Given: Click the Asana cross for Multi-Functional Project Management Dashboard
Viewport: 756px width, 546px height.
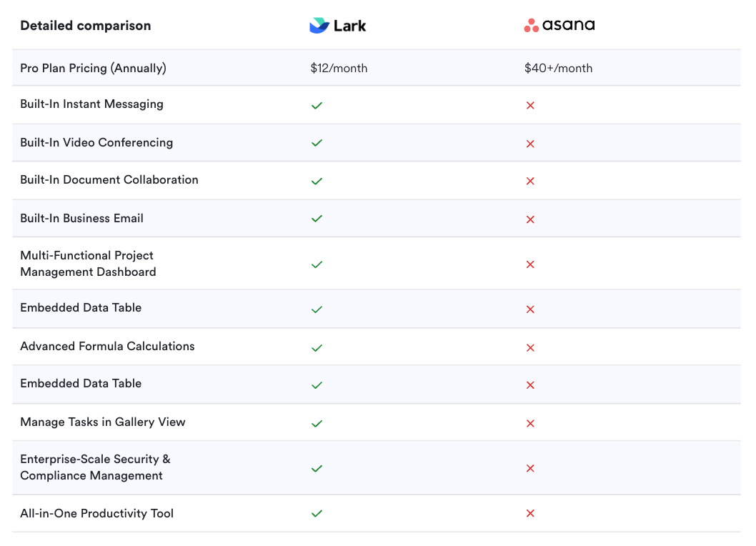Looking at the screenshot, I should click(530, 264).
